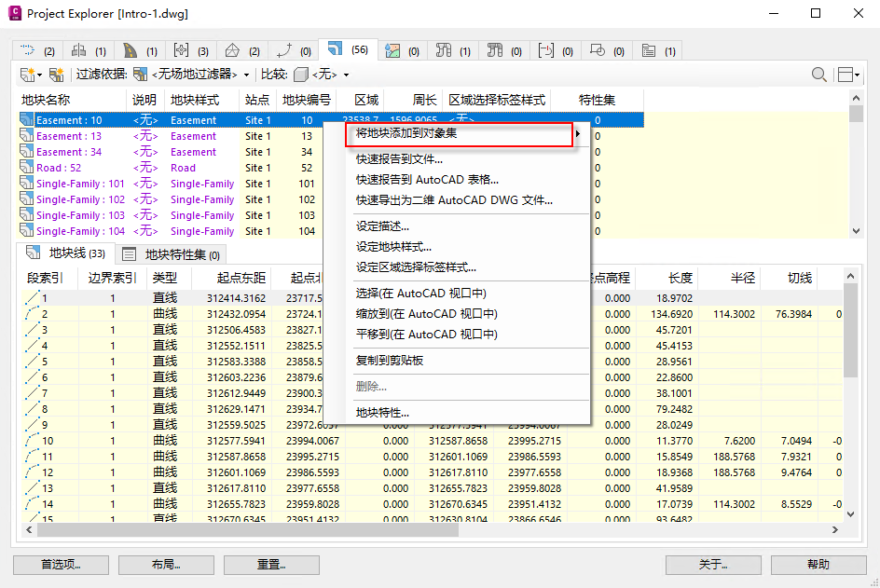Click the upper parcel list scroll-down arrow
Image resolution: width=880 pixels, height=588 pixels.
856,230
